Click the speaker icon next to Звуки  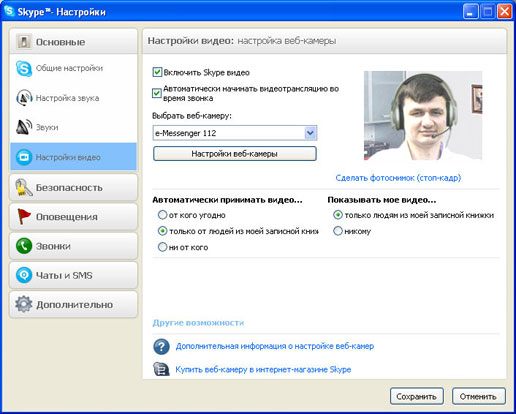click(x=24, y=127)
